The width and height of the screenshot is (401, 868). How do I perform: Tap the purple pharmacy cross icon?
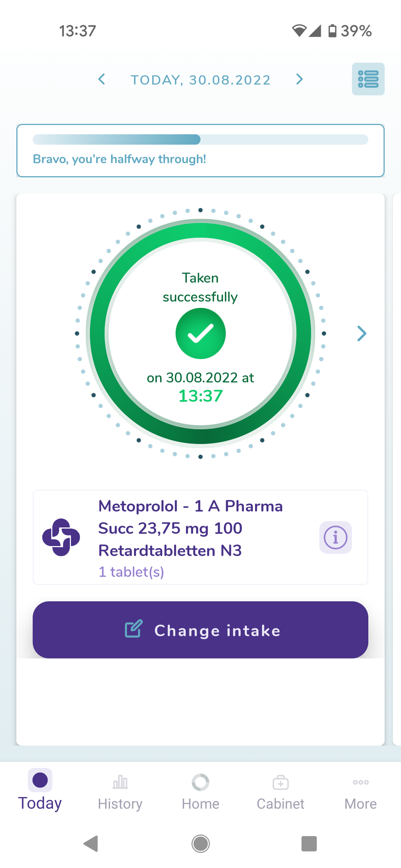pos(61,537)
